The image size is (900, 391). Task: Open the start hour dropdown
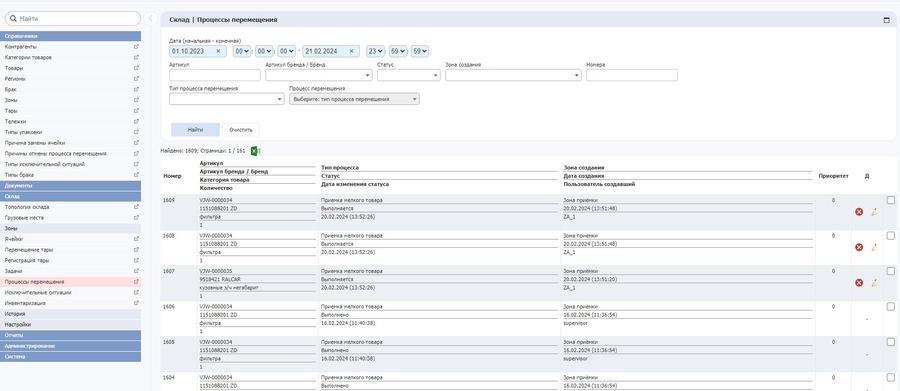[242, 51]
